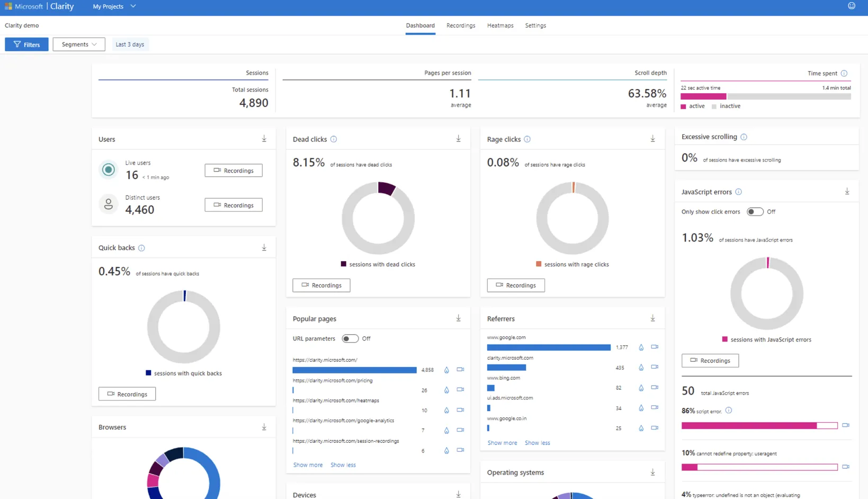
Task: Open info tooltip for Time spent
Action: 844,73
